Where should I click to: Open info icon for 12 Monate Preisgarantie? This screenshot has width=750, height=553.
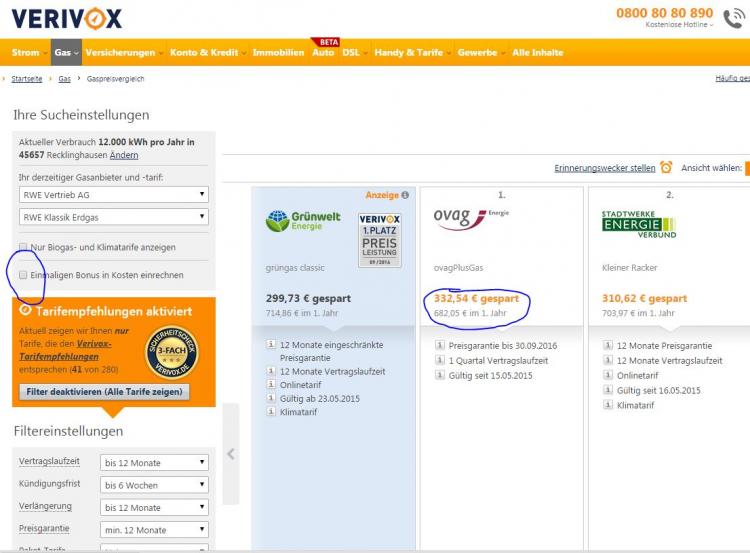[608, 345]
